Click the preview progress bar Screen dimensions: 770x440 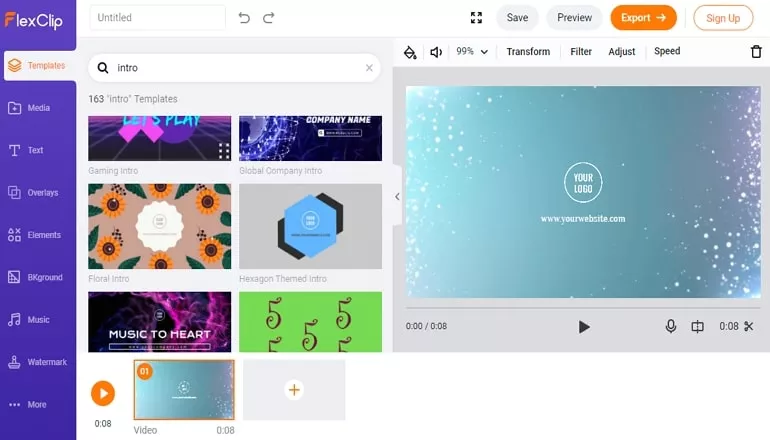pyautogui.click(x=583, y=308)
